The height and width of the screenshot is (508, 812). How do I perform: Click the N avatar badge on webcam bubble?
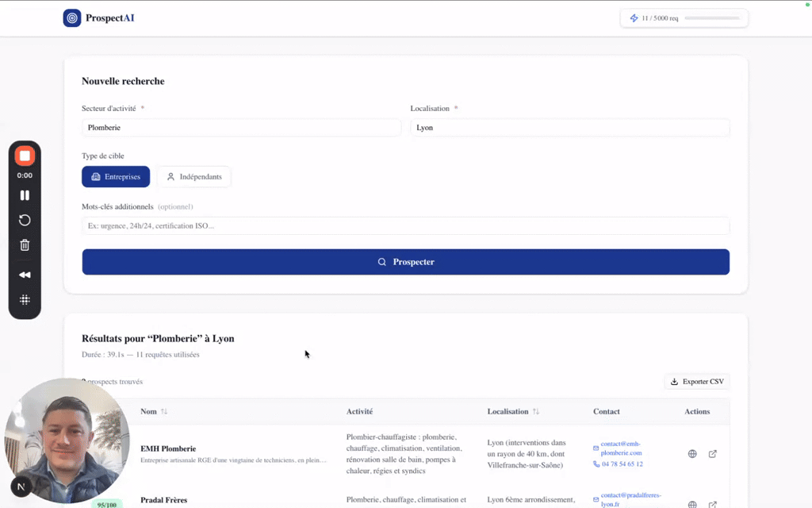click(21, 487)
